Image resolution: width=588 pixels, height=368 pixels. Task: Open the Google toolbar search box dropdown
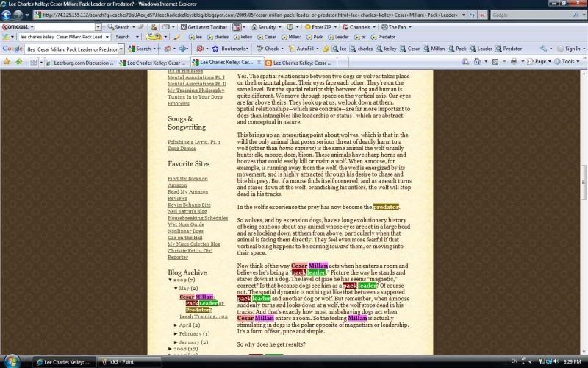pyautogui.click(x=121, y=49)
